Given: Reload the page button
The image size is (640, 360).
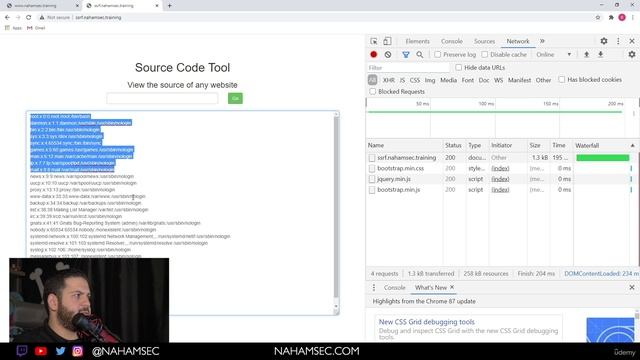Looking at the screenshot, I should [29, 18].
